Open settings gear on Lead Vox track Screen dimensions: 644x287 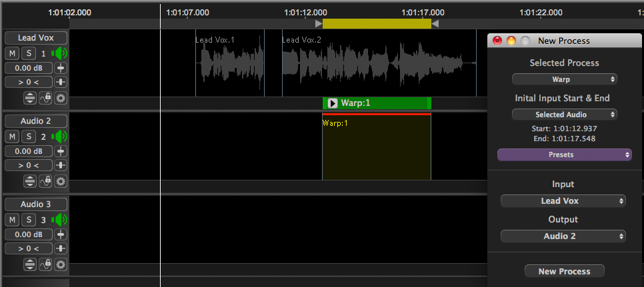[x=61, y=98]
